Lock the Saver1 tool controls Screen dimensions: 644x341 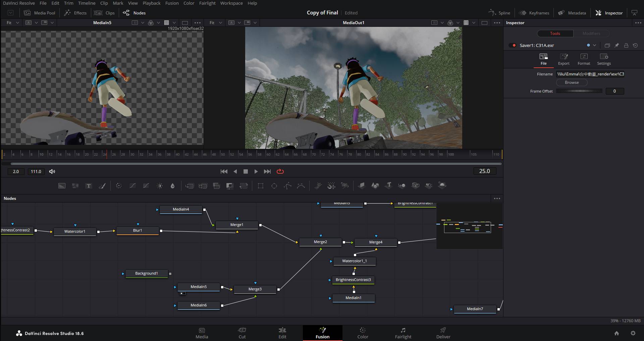(626, 45)
